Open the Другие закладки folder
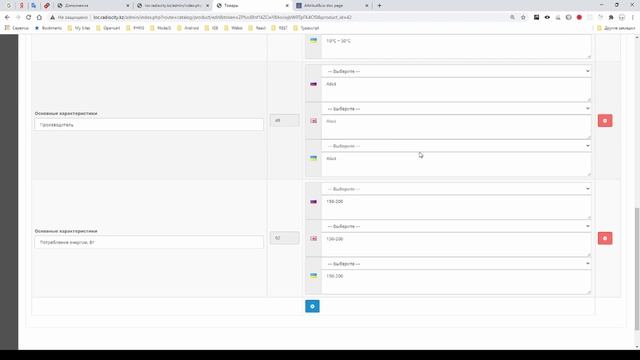This screenshot has height=360, width=640. click(616, 28)
